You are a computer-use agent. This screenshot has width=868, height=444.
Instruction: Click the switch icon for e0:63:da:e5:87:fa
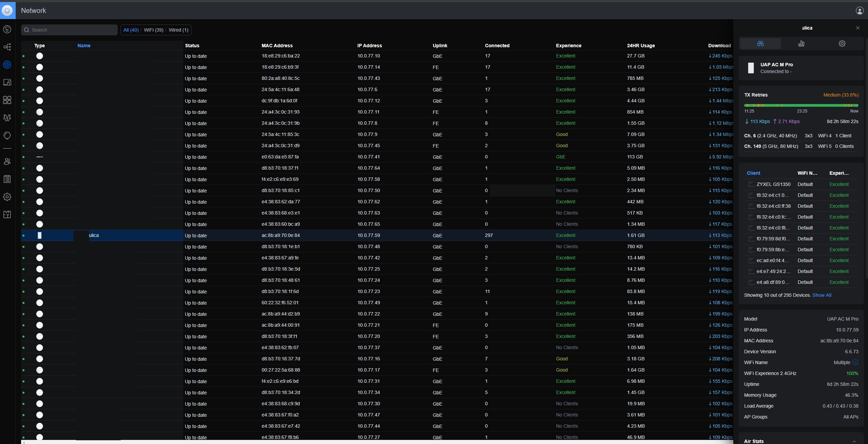pos(39,157)
